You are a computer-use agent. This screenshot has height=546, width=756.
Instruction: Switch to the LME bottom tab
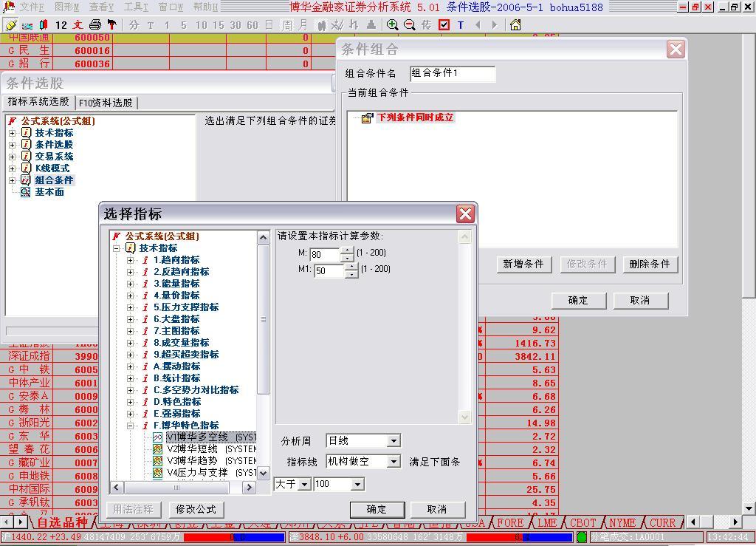547,523
